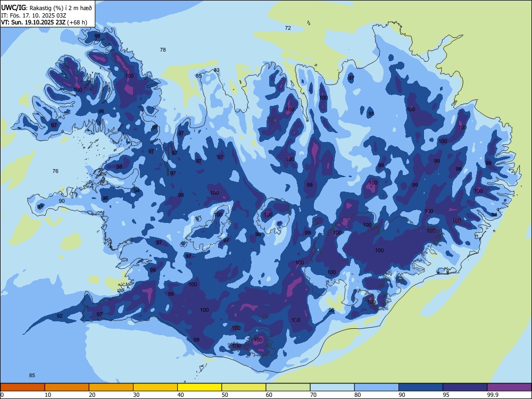Click the '10' legend scale label

click(48, 395)
